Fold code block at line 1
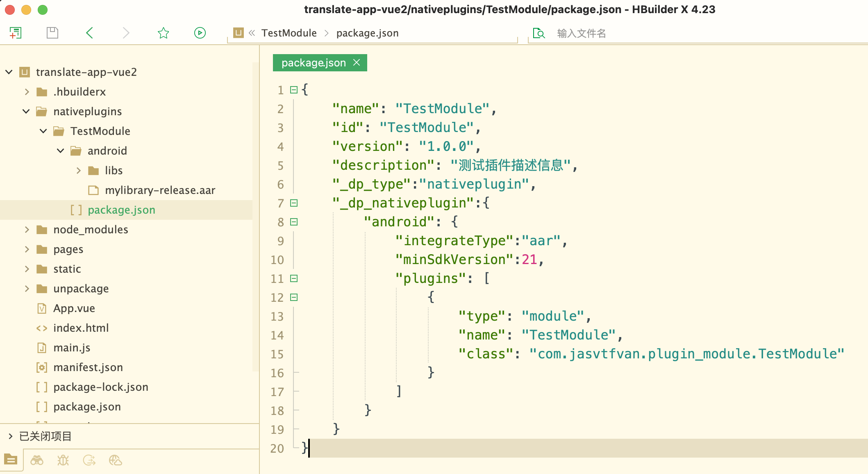This screenshot has height=474, width=868. click(x=294, y=90)
